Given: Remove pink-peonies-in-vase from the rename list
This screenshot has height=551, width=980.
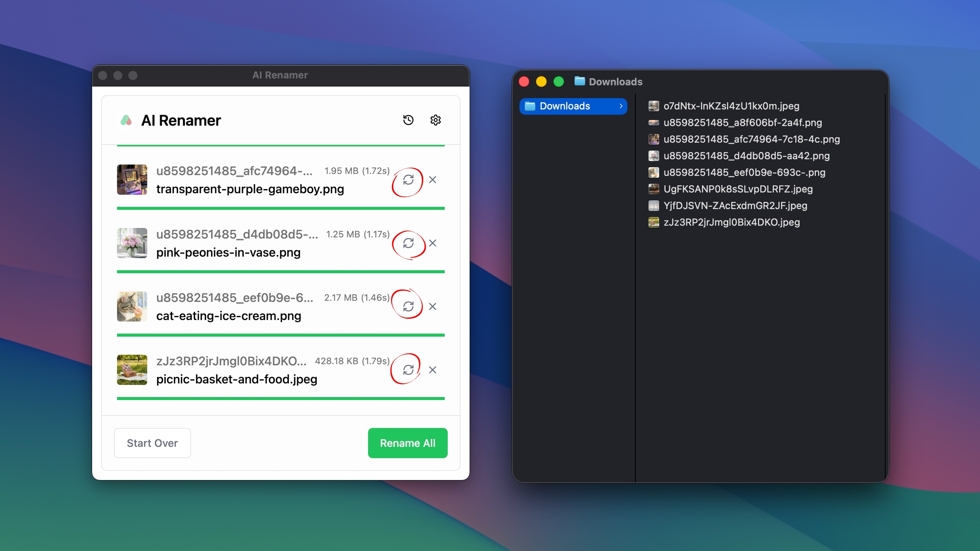Looking at the screenshot, I should click(x=433, y=243).
